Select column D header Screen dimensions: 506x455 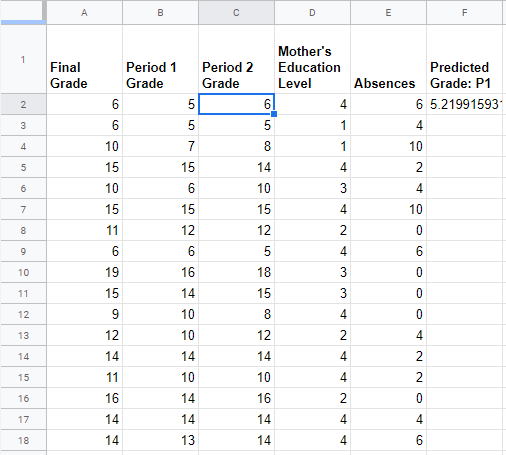pyautogui.click(x=312, y=13)
